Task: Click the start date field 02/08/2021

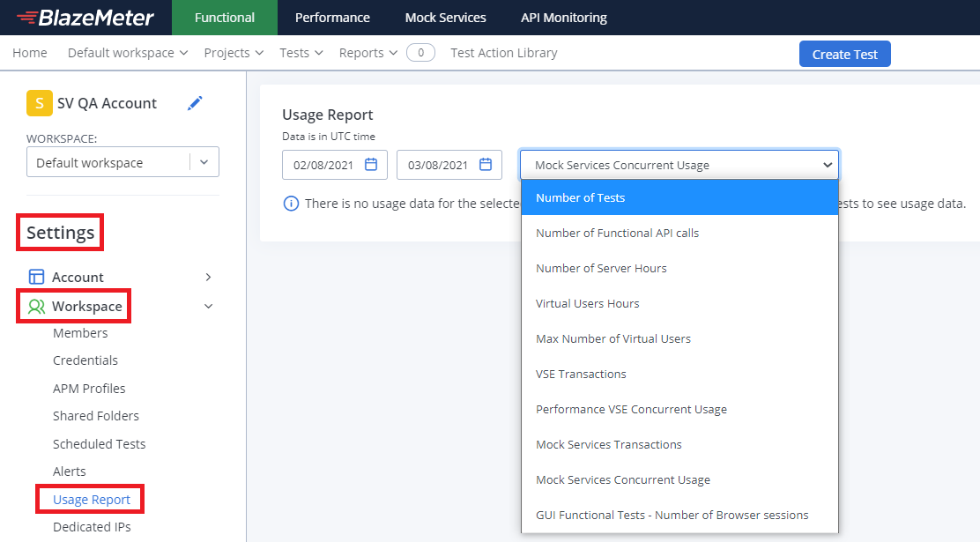Action: pos(334,165)
